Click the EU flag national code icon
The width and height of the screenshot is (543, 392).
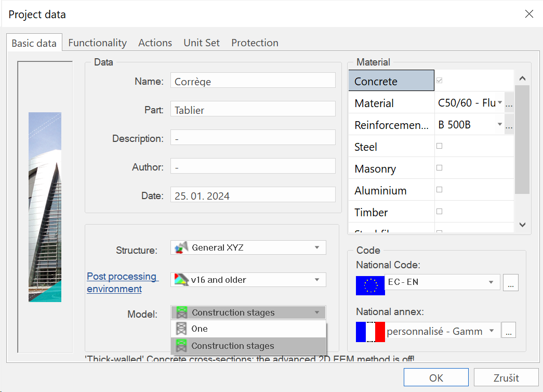[x=370, y=285]
